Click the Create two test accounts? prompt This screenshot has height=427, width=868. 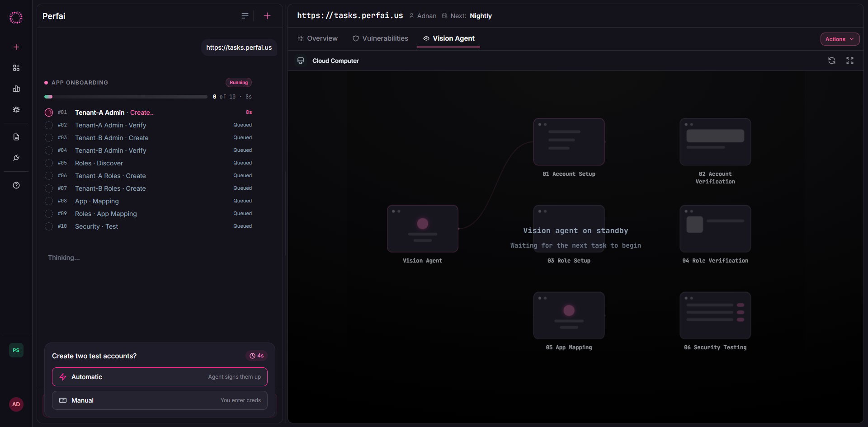click(94, 356)
